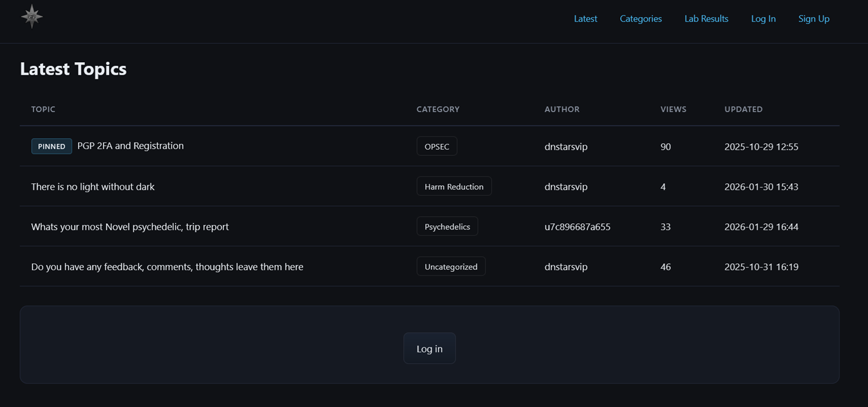Click the Uncategorized category tag
This screenshot has width=868, height=407.
coord(450,266)
